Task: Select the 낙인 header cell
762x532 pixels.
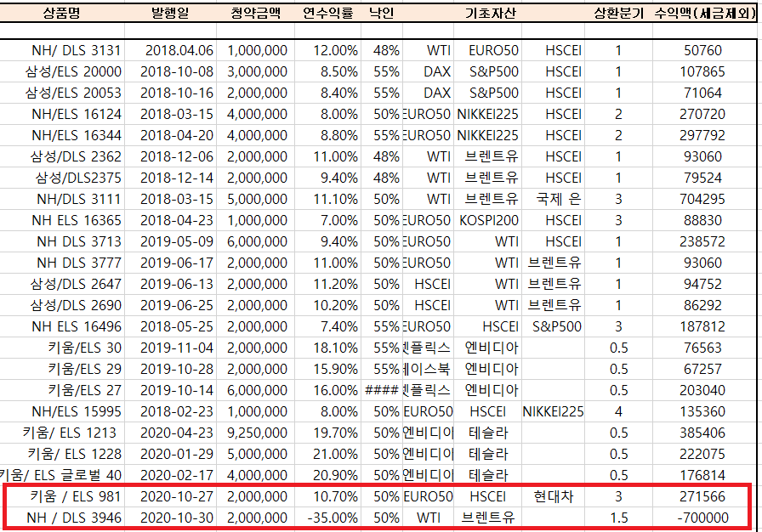Action: [382, 13]
